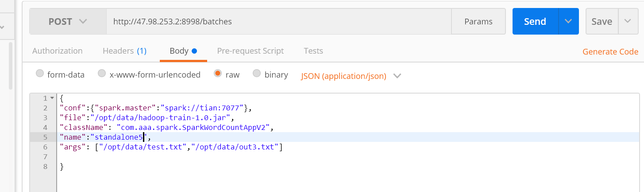Viewport: 644px width, 192px height.
Task: Select the binary body radio button
Action: point(257,74)
